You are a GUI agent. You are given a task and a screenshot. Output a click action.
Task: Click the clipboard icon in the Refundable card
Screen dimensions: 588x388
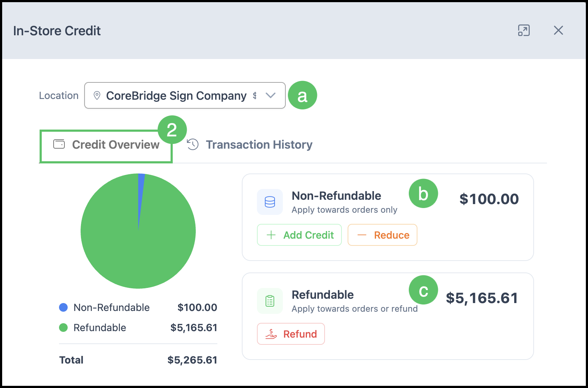pos(270,301)
